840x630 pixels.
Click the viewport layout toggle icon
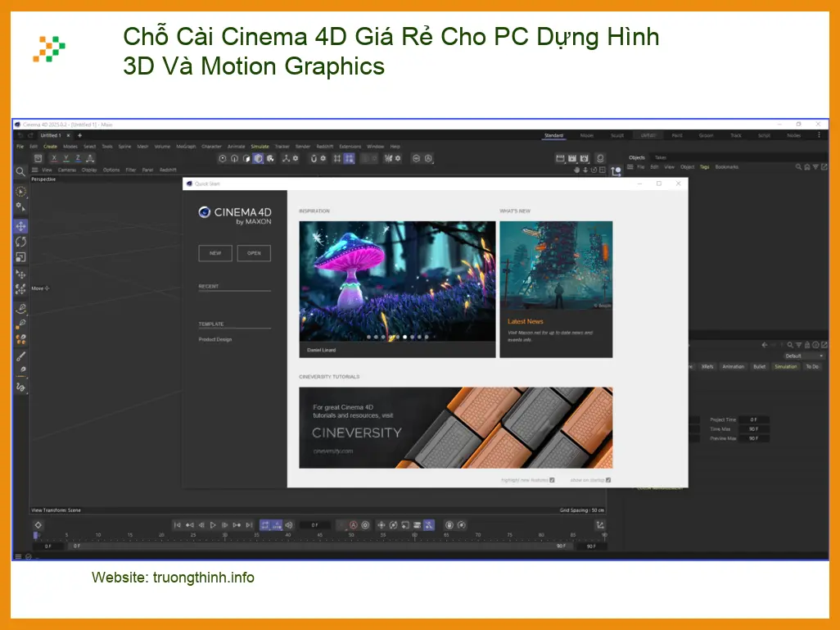602,170
